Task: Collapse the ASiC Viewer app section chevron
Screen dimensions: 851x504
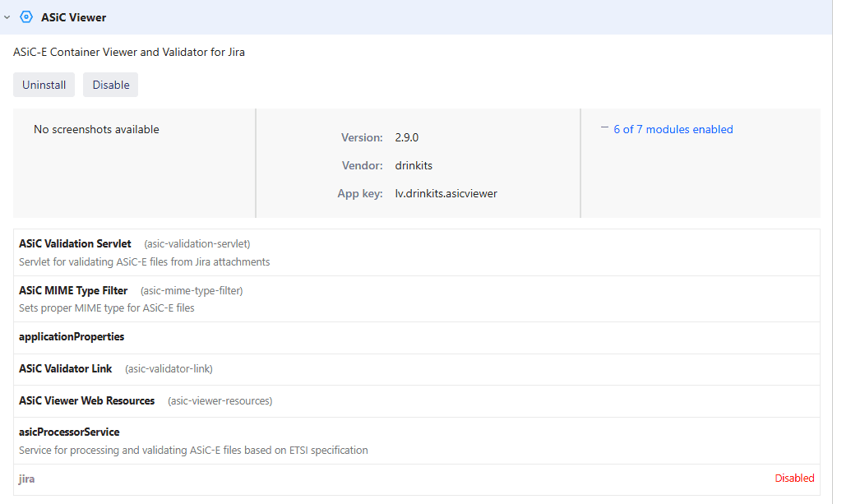Action: pyautogui.click(x=7, y=17)
